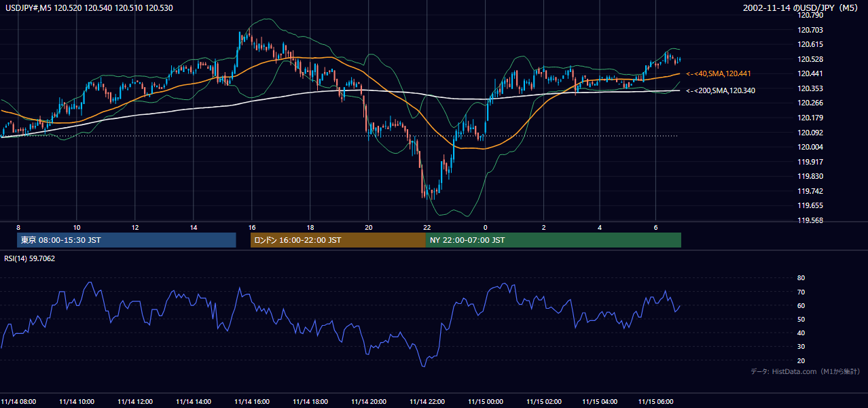The height and width of the screenshot is (408, 868).
Task: Click the '11/14 16:00' bottom time label
Action: 252,401
